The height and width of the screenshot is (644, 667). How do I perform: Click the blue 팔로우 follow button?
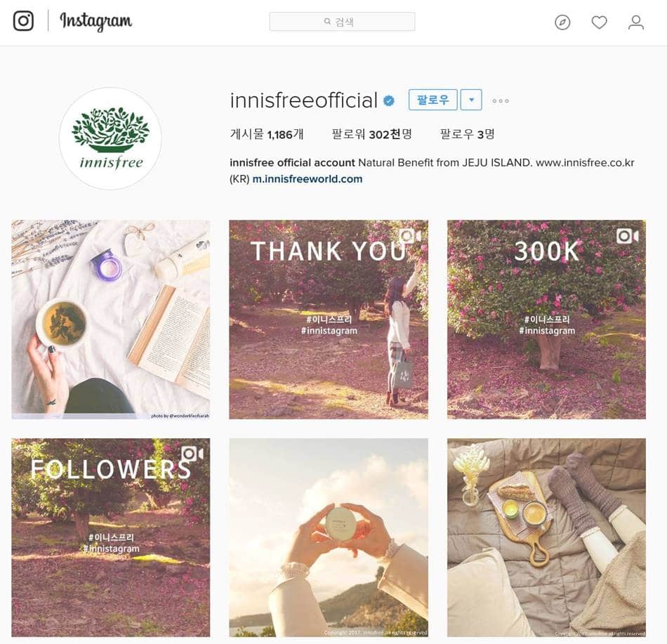click(432, 100)
